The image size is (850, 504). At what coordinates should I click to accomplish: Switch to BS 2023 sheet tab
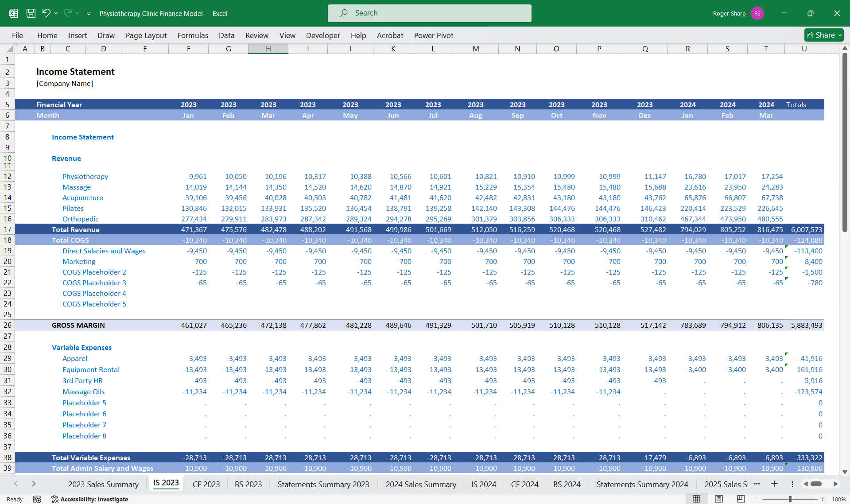point(248,485)
